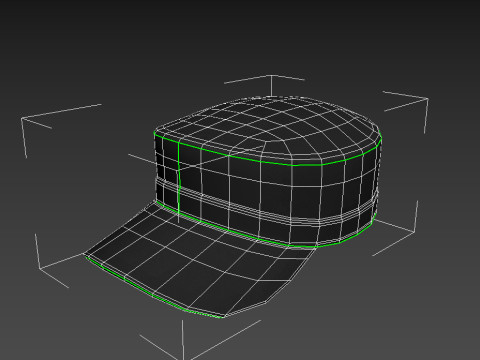Select the horizontal band around cap side
This screenshot has height=360, width=480.
pyautogui.click(x=267, y=207)
